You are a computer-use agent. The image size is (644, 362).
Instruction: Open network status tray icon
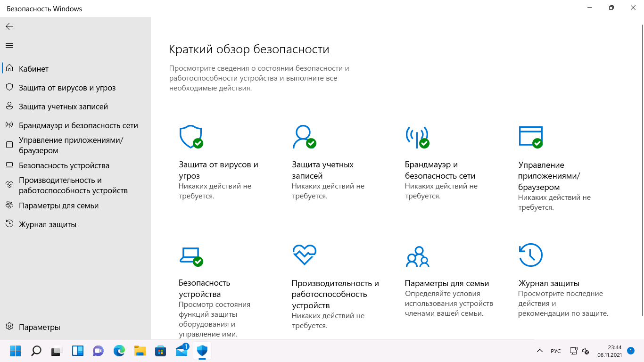tap(574, 351)
